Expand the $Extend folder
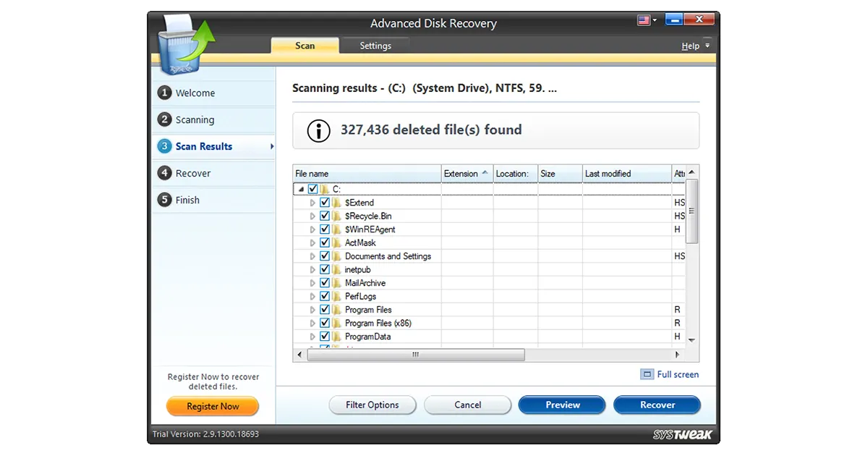Viewport: 868px width, 456px height. click(312, 203)
